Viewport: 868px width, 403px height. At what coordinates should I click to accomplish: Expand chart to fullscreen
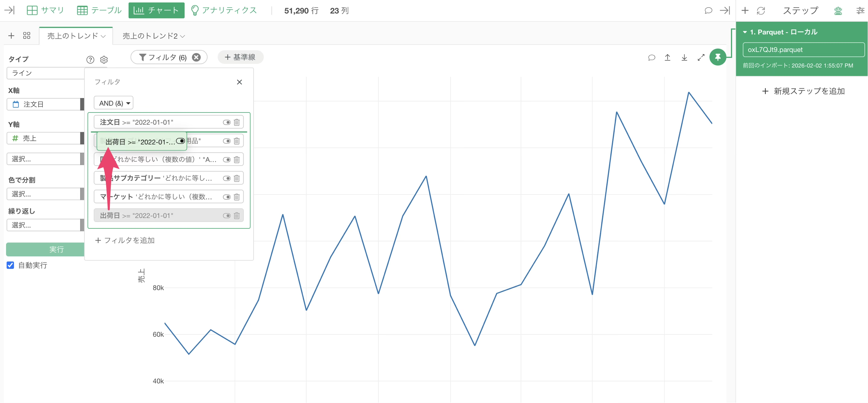point(701,58)
